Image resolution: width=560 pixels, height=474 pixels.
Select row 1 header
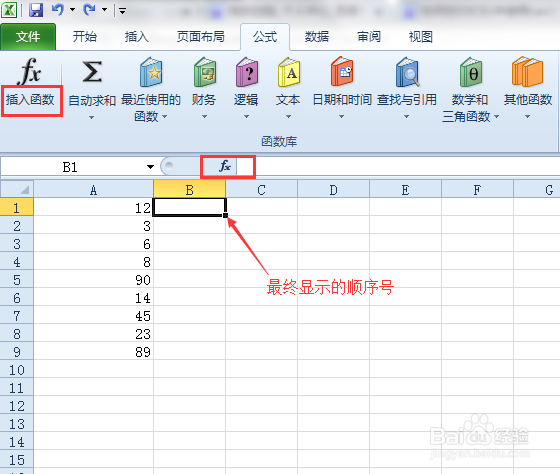[17, 207]
